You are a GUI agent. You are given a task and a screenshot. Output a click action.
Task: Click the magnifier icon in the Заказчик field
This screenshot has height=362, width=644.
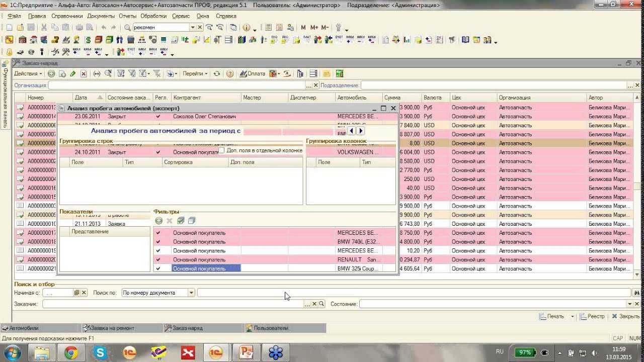[x=321, y=304]
